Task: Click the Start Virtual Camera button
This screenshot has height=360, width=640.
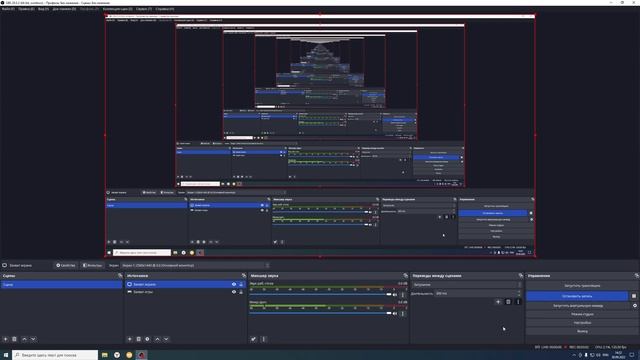Action: 578,306
